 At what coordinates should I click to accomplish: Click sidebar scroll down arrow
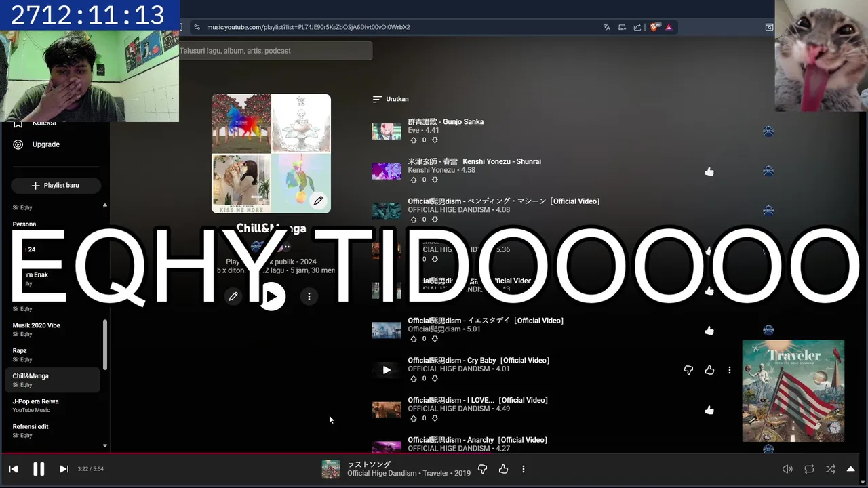click(105, 446)
